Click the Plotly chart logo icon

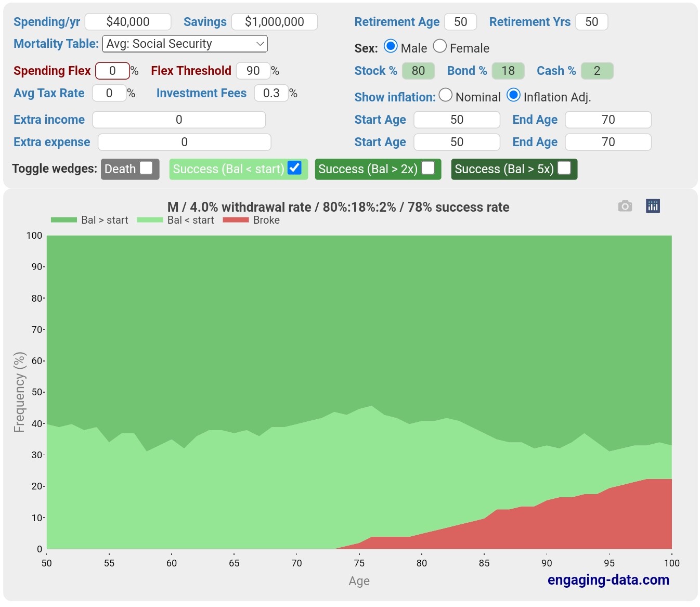pos(653,206)
